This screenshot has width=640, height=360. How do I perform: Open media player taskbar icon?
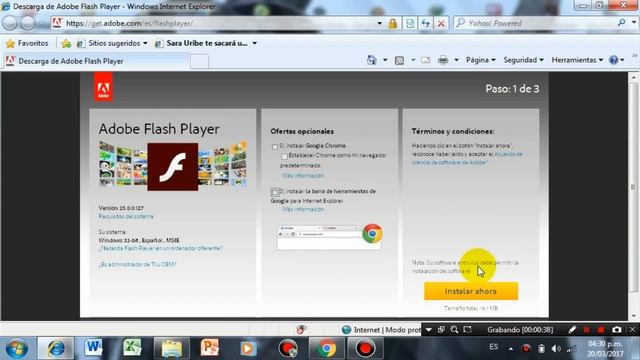248,349
